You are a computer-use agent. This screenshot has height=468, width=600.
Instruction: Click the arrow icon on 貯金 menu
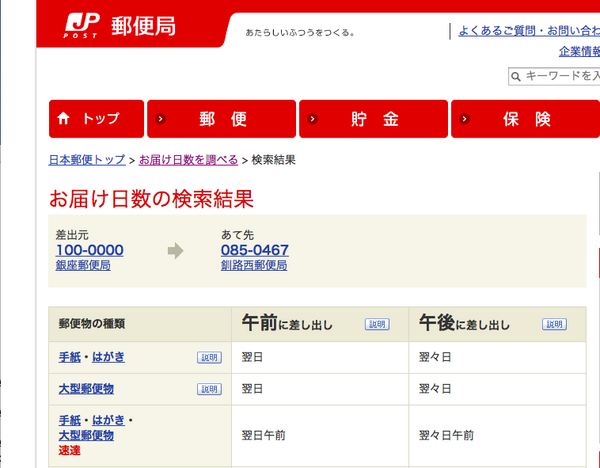[x=313, y=119]
